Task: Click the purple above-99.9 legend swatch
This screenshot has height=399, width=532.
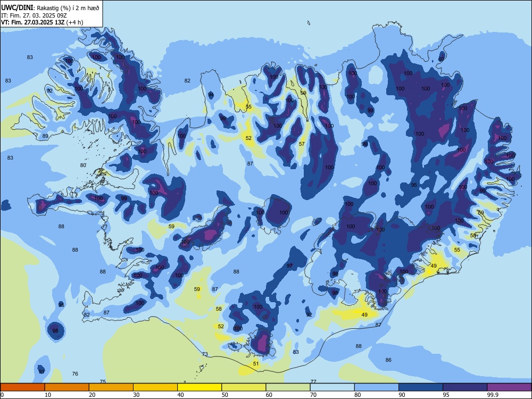Action: pyautogui.click(x=509, y=387)
